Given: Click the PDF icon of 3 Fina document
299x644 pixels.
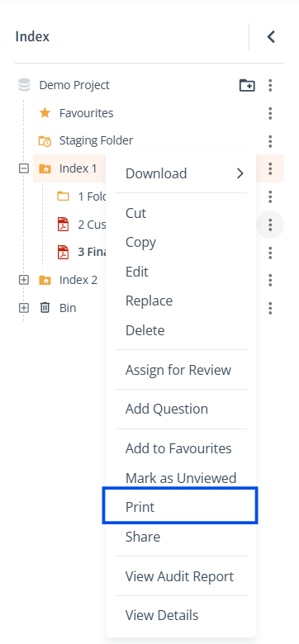Looking at the screenshot, I should pyautogui.click(x=64, y=252).
